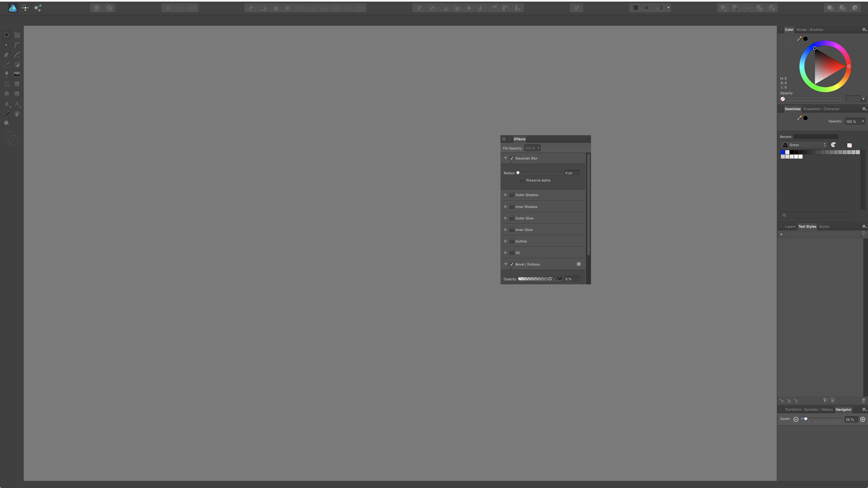Screen dimensions: 868x488
Task: Switch to the Pixel persona
Action: point(25,8)
